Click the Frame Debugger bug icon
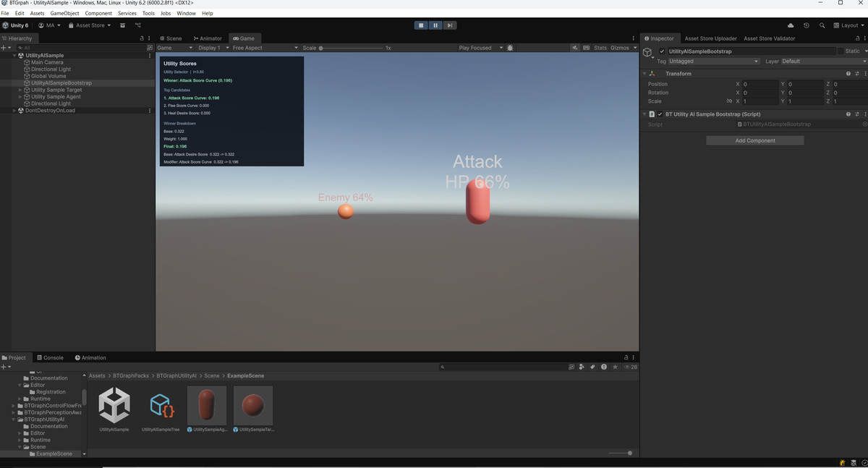The height and width of the screenshot is (468, 868). pos(511,48)
